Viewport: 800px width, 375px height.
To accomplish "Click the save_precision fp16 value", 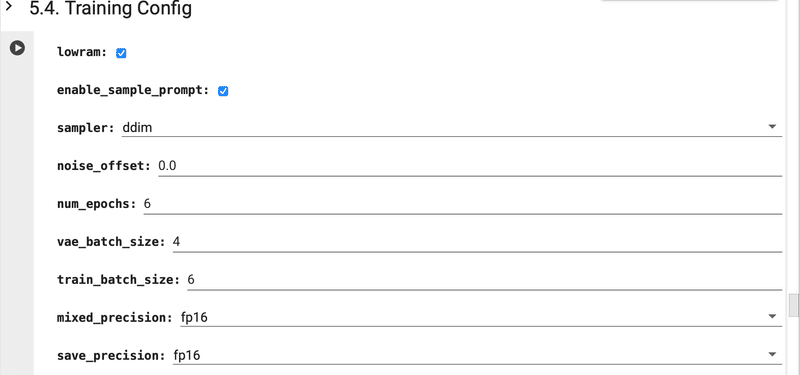I will (187, 355).
